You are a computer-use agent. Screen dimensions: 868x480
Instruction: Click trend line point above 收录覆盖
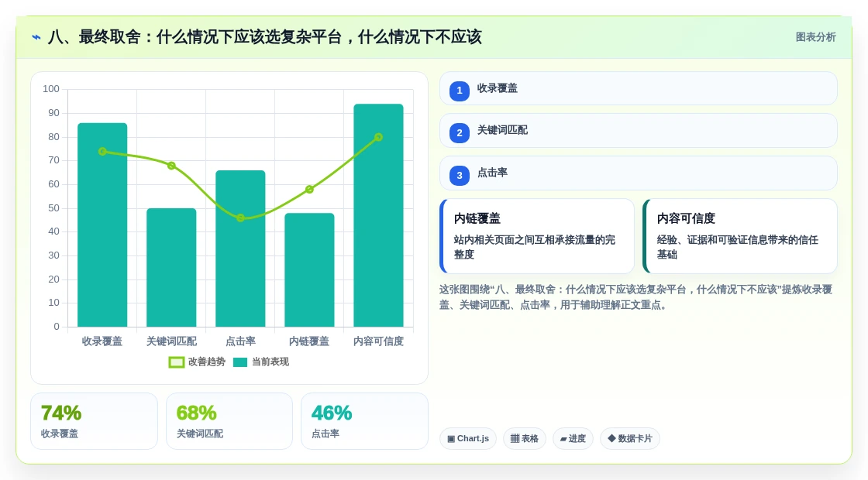pos(102,152)
